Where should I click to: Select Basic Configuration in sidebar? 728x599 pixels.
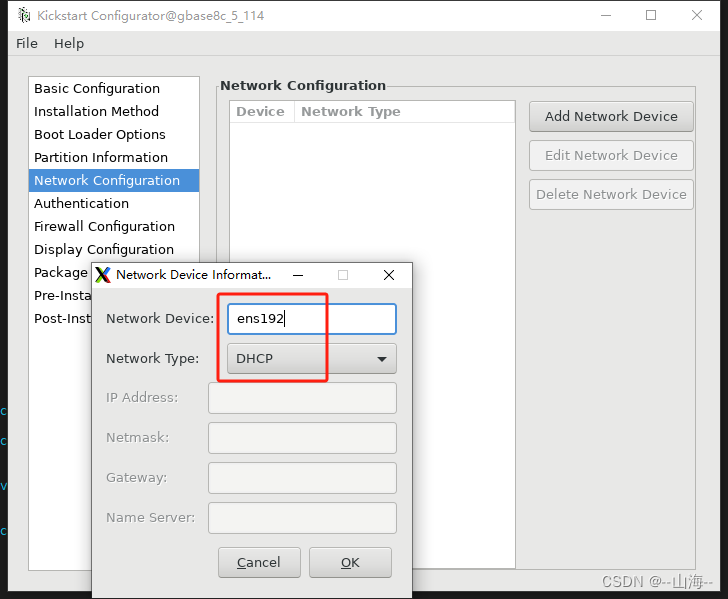(114, 88)
